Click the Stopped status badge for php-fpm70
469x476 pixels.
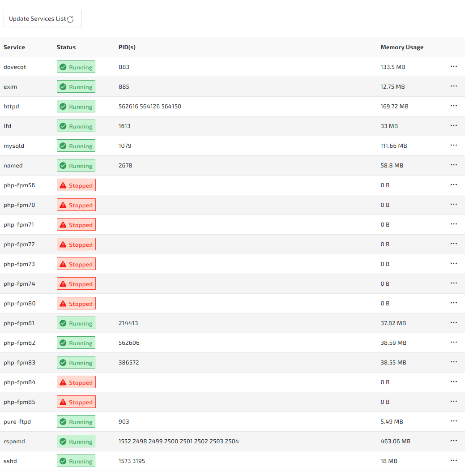click(x=76, y=205)
